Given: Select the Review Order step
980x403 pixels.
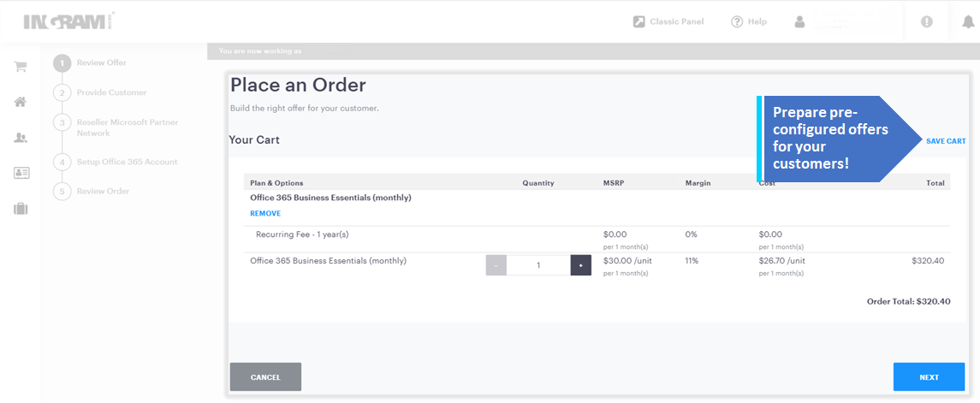Looking at the screenshot, I should [x=103, y=191].
